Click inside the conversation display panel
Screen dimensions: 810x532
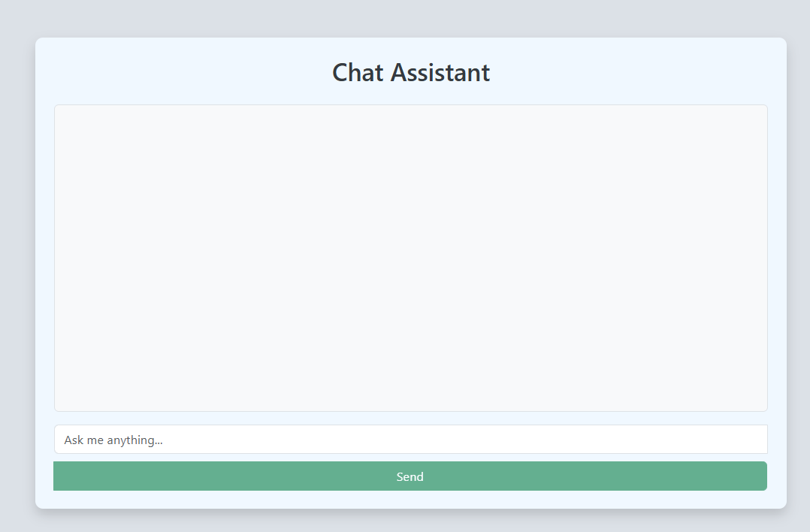coord(410,258)
